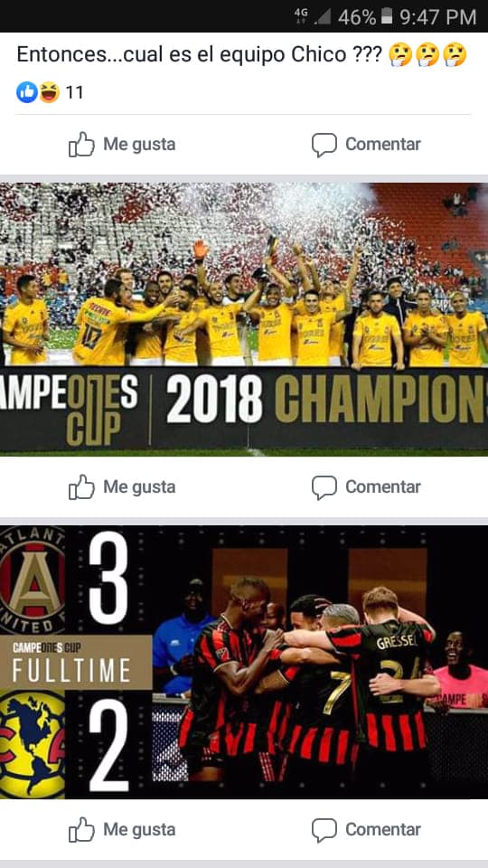Open the post text "Entonces...cual es el equipo Chico"

point(199,55)
